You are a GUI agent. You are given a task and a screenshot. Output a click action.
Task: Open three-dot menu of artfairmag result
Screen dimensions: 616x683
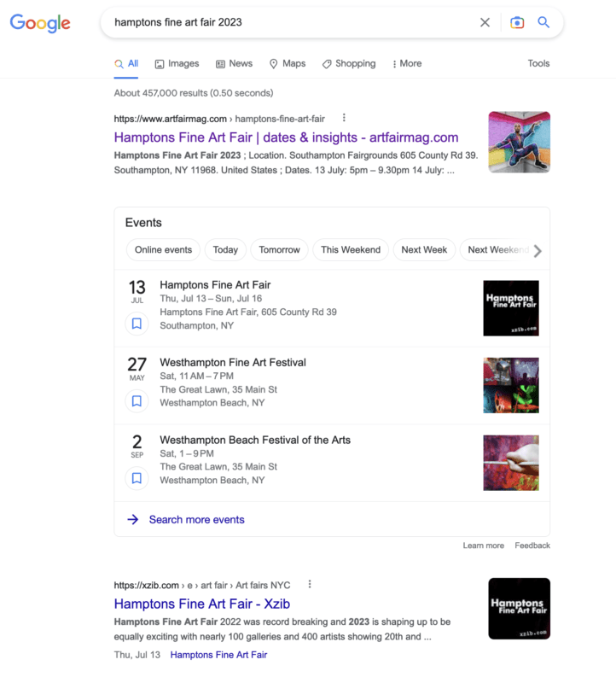[x=344, y=118]
